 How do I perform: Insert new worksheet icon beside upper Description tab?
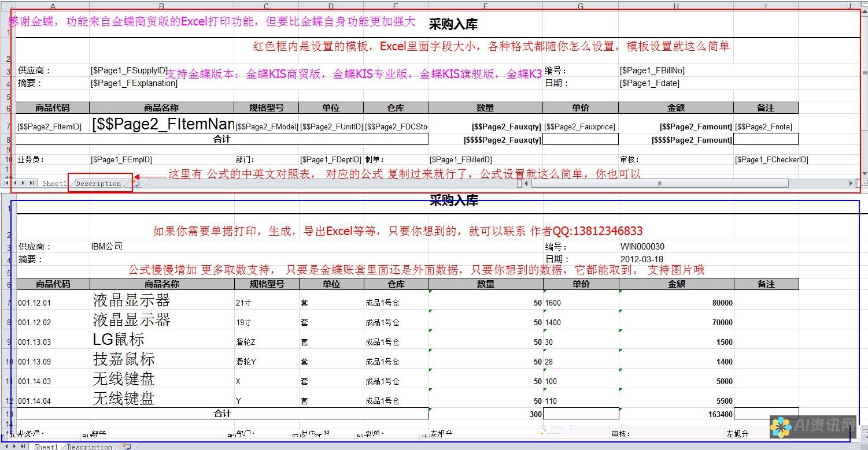[136, 183]
